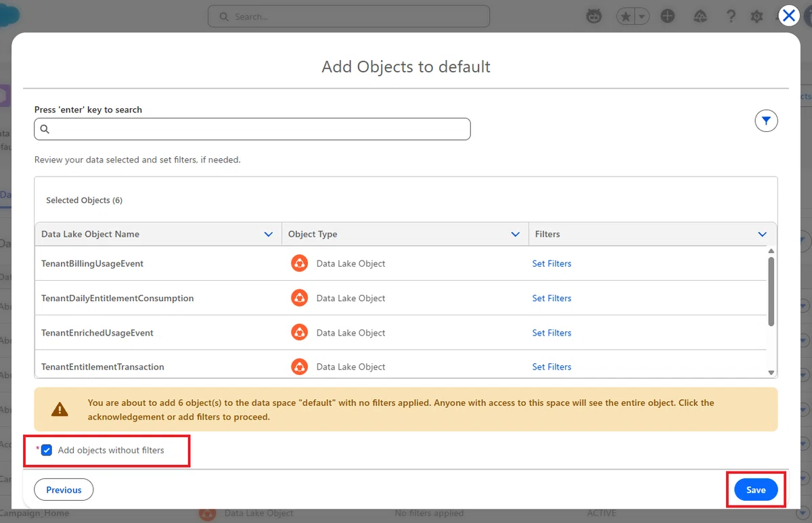Click Data Lake Object icon for TenantEntitlementTransaction
This screenshot has width=812, height=523.
299,367
